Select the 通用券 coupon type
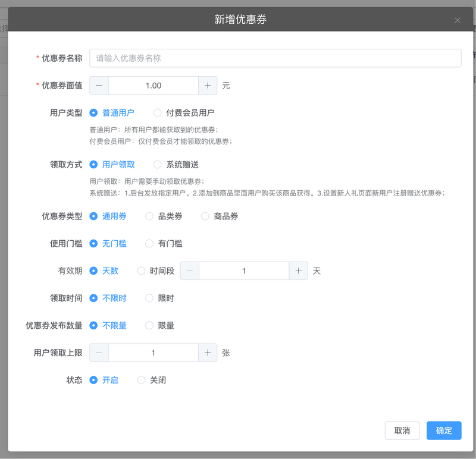476x459 pixels. (x=108, y=216)
